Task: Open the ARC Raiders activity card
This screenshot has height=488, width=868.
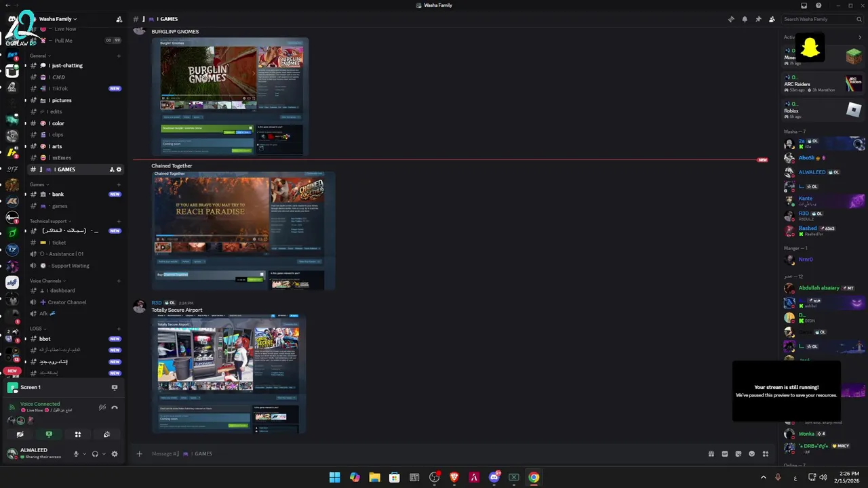Action: 823,84
